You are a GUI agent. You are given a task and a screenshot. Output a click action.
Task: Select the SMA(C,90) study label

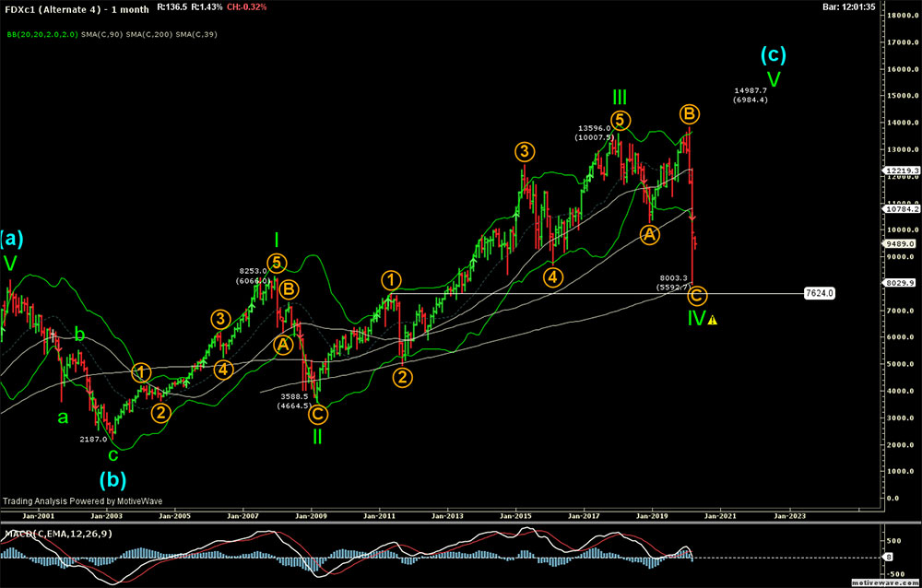[102, 35]
